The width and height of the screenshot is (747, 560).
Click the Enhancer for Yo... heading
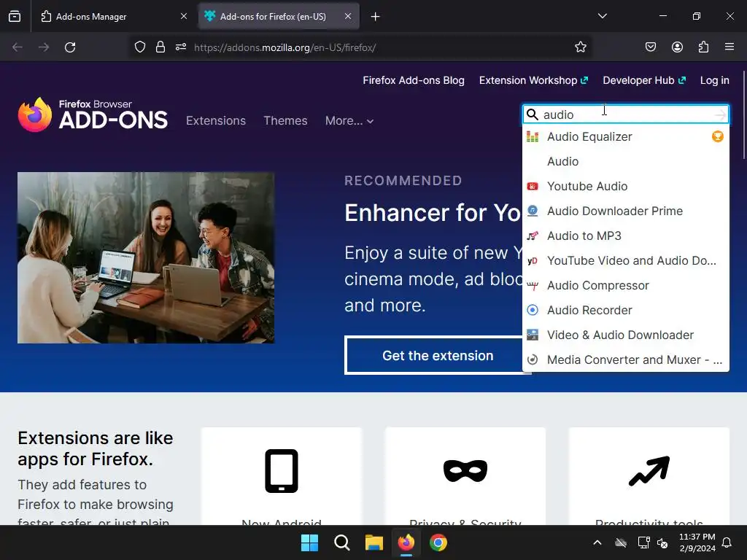pos(433,212)
